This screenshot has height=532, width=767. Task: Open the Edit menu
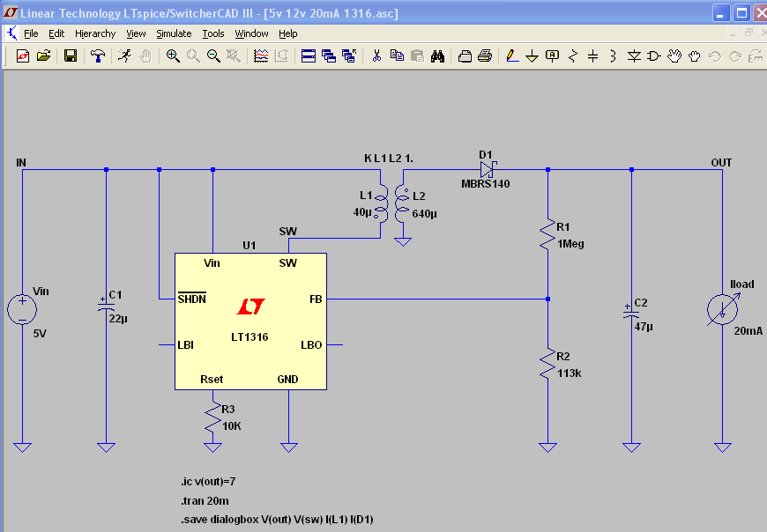(56, 33)
